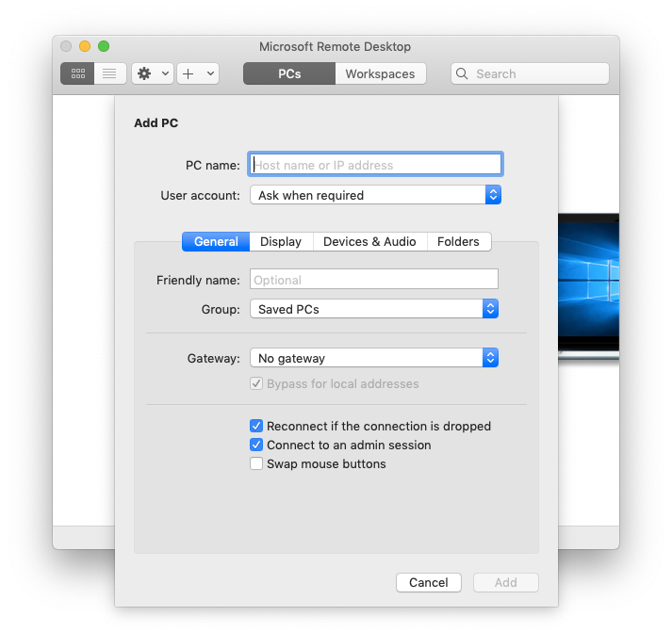672x632 pixels.
Task: Toggle Reconnect if the connection is dropped
Action: pos(256,426)
